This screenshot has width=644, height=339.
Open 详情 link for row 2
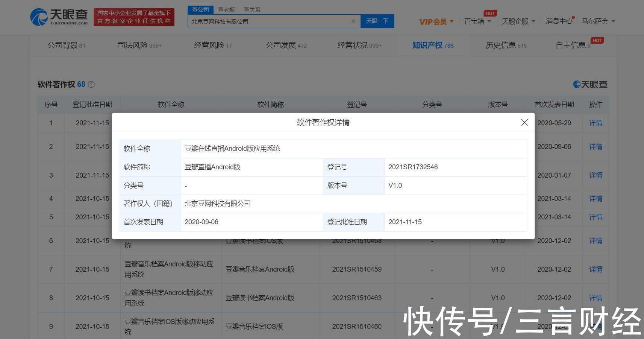(x=596, y=147)
